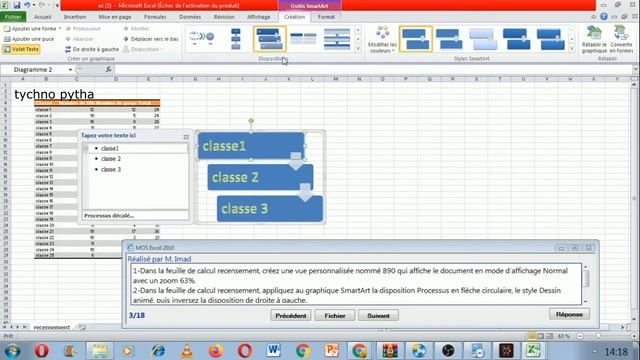This screenshot has width=640, height=360.
Task: Select the third light-blue SmartArt style
Action: [x=482, y=39]
